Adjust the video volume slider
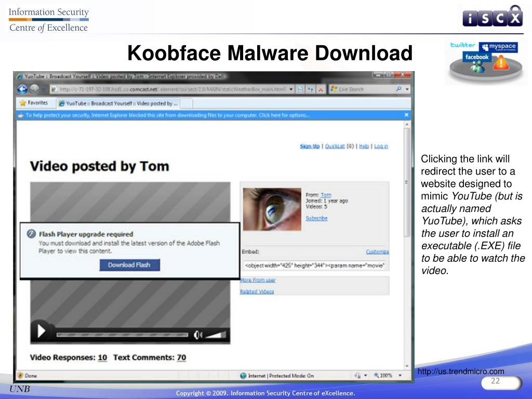Screen dimensions: 532x399 click(x=216, y=335)
